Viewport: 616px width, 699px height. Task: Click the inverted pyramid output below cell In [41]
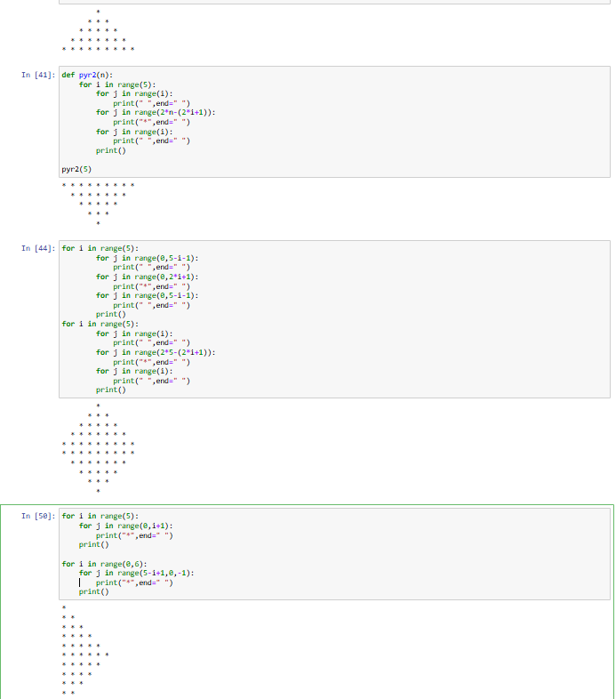click(x=98, y=205)
